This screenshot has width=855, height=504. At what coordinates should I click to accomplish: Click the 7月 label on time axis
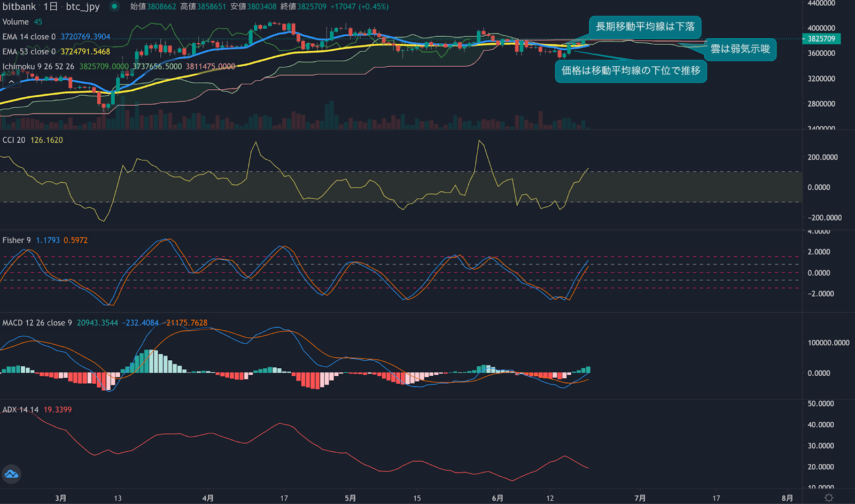tap(640, 498)
